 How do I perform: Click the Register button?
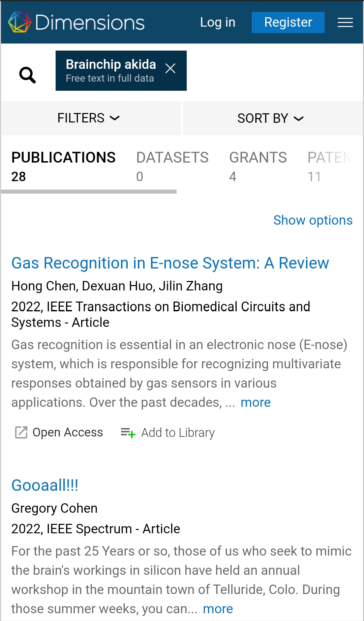click(x=288, y=23)
